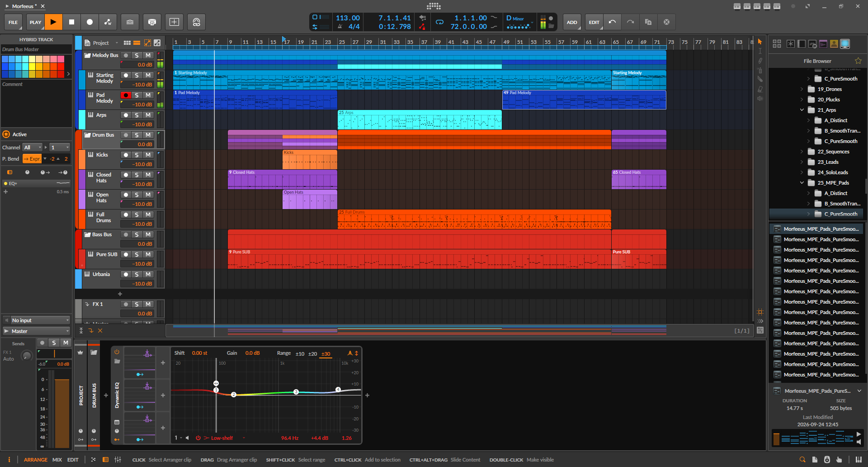Add a new track with plus button
Viewport: 868px width, 467px height.
(x=120, y=294)
